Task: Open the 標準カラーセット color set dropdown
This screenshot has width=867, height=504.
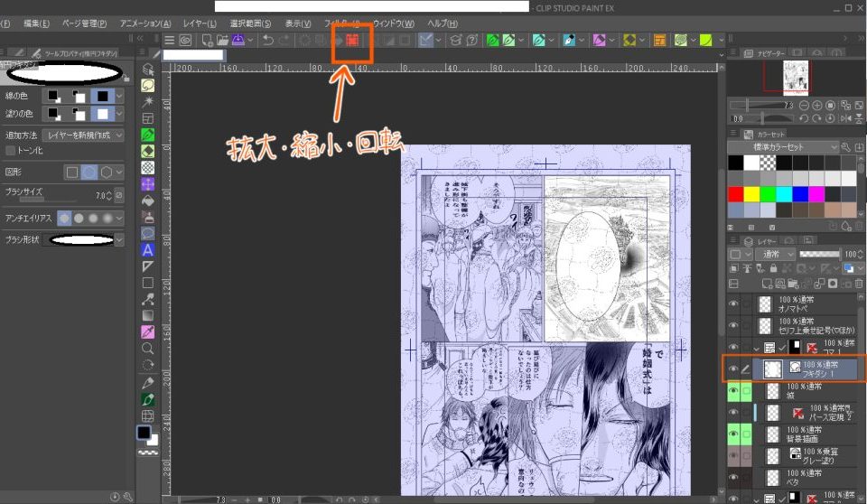Action: 783,147
